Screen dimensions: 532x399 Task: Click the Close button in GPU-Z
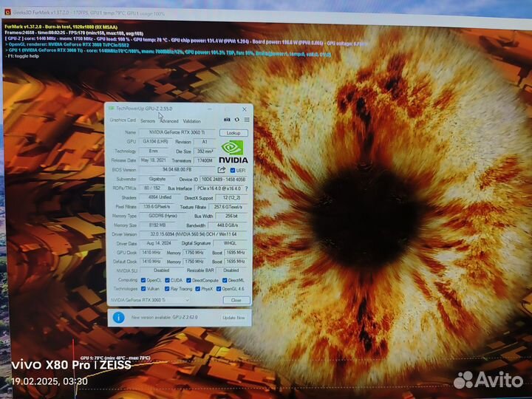tap(236, 300)
